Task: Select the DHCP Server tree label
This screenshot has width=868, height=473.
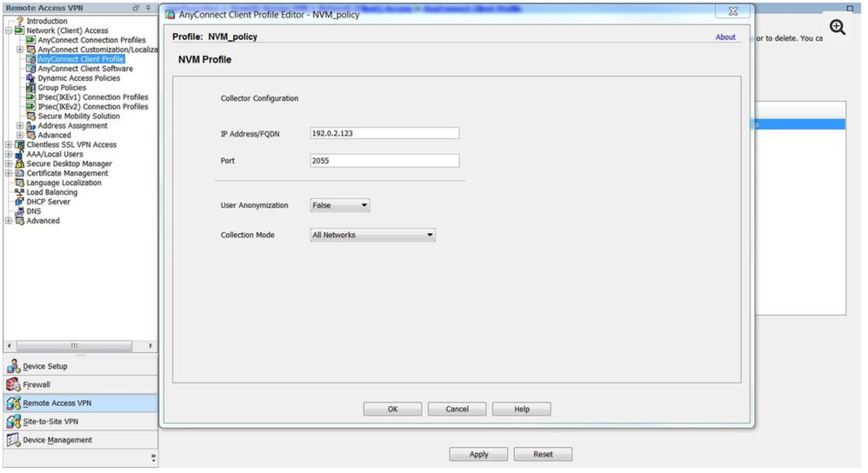Action: 49,202
